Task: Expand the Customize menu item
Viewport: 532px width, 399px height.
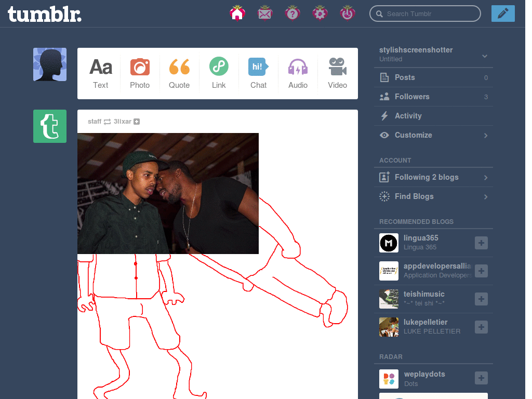Action: tap(486, 135)
